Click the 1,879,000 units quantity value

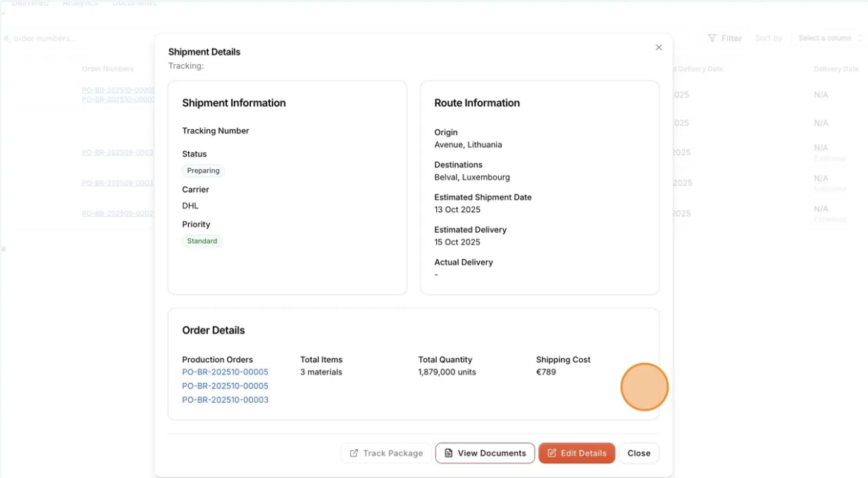click(x=447, y=372)
